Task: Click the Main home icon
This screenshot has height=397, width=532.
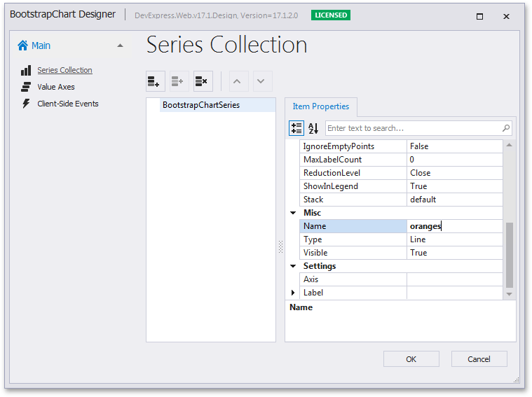Action: (x=22, y=46)
